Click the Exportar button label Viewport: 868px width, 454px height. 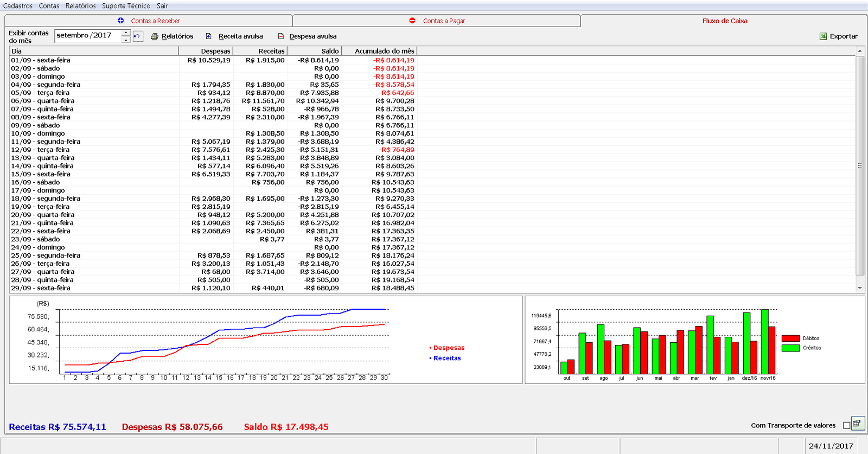pyautogui.click(x=844, y=36)
